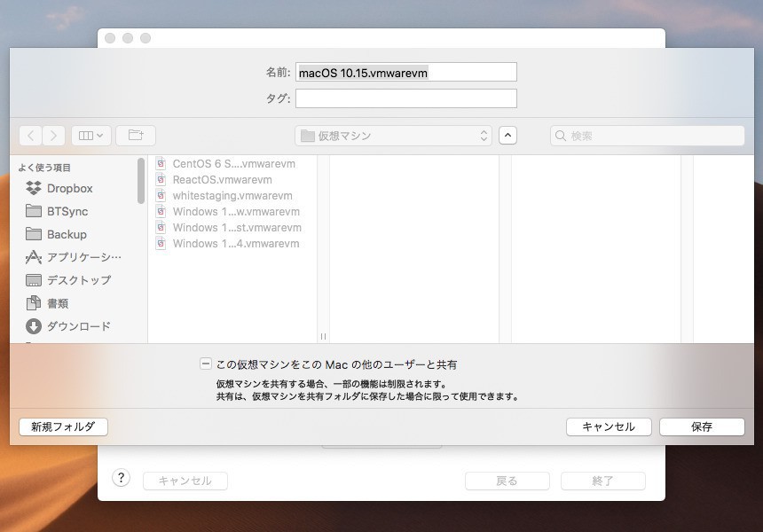
Task: Click the Dropbox icon in sidebar
Action: (x=34, y=188)
